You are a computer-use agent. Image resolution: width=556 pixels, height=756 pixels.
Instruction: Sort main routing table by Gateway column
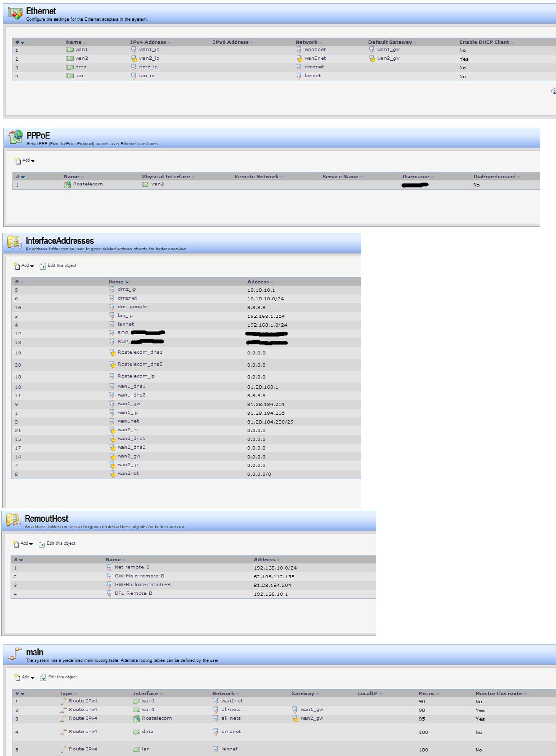point(305,693)
